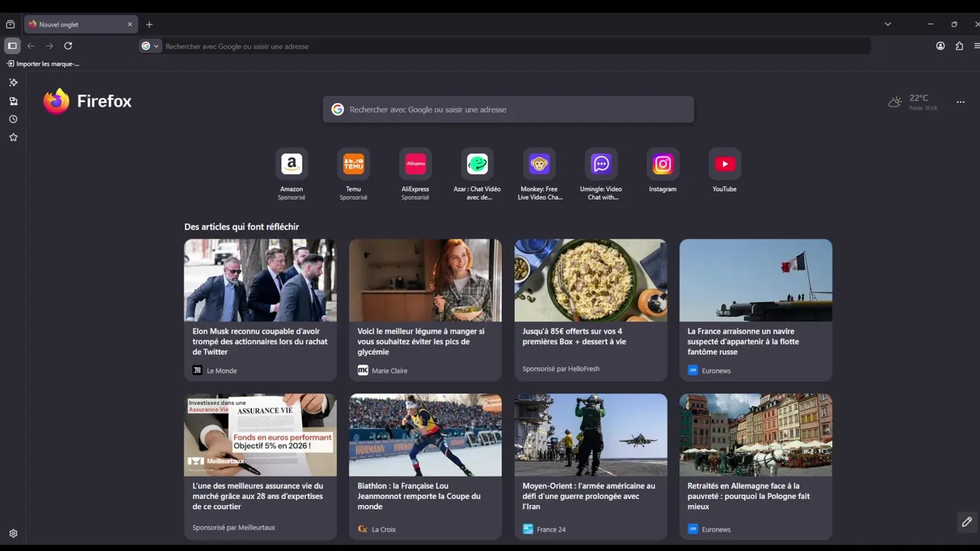Minimize the Firefox window
The width and height of the screenshot is (980, 551).
930,24
